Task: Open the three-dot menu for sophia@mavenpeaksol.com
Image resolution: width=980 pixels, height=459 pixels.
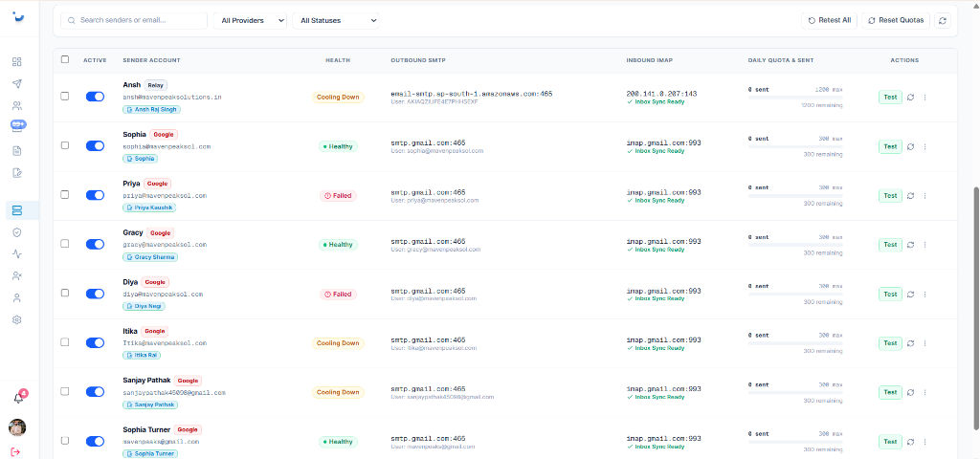Action: coord(925,146)
